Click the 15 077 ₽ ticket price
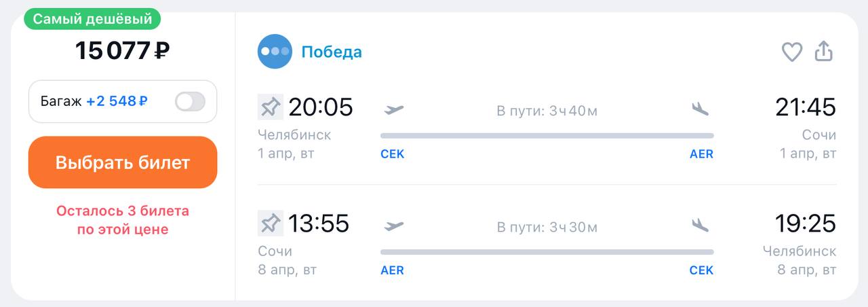868x307 pixels. point(123,50)
